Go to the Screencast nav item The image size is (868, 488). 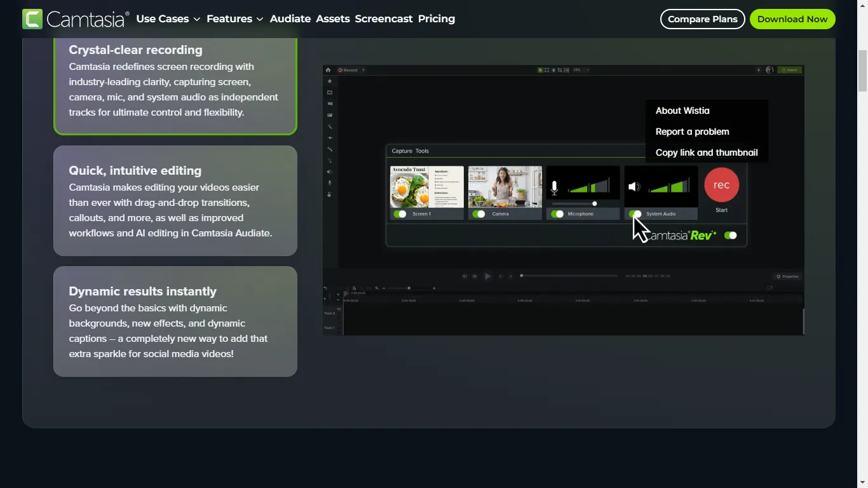click(x=384, y=19)
